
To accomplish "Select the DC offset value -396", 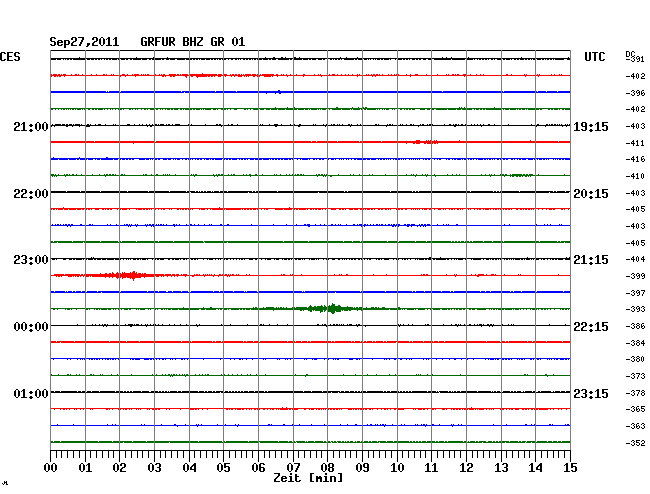I will click(635, 93).
